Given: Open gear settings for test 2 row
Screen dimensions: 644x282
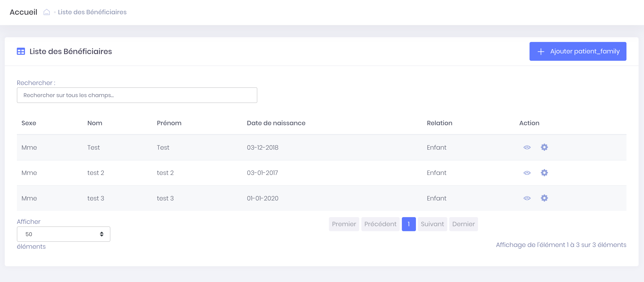Looking at the screenshot, I should point(544,173).
